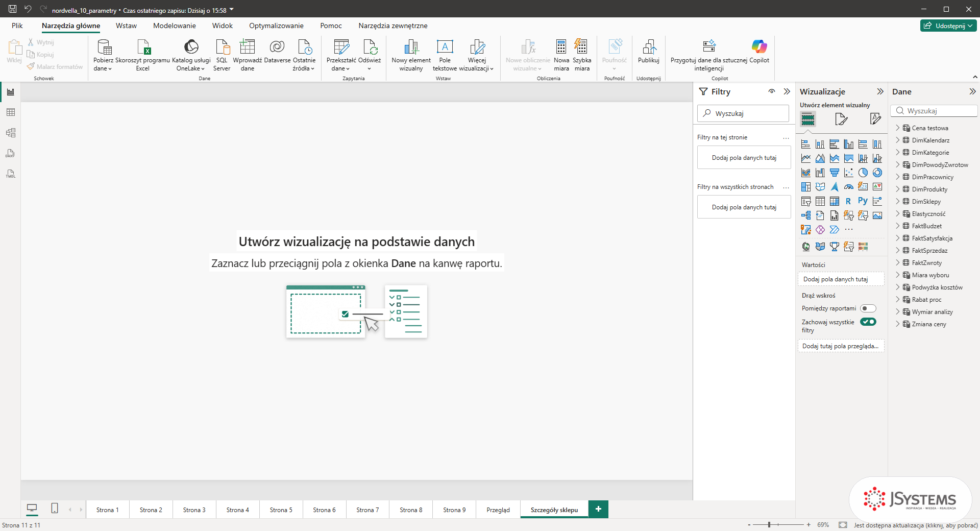Add a new page with plus button

click(x=598, y=509)
